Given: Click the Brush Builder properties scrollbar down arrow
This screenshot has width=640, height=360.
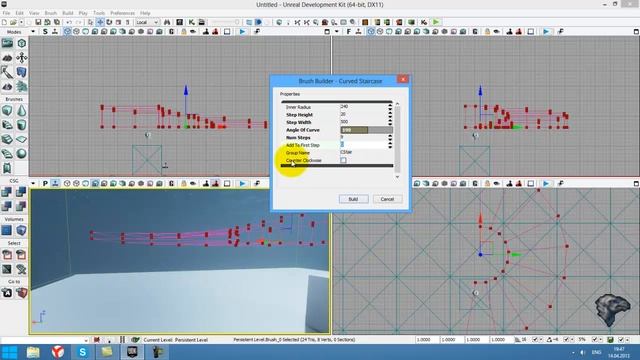Looking at the screenshot, I should point(397,177).
